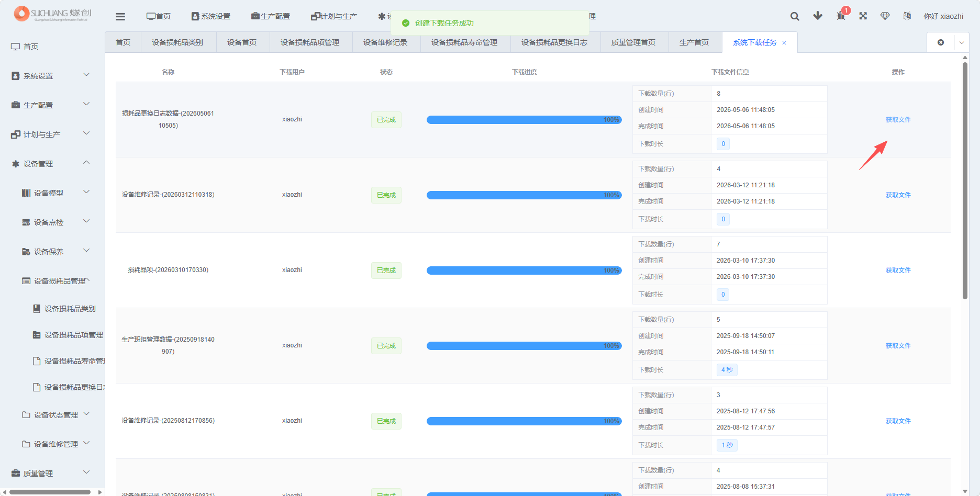Click the file icon for 设备损耗品寿命管理

[37, 361]
